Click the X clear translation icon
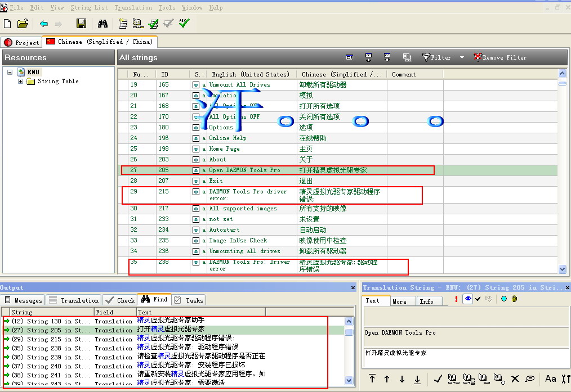 [515, 379]
